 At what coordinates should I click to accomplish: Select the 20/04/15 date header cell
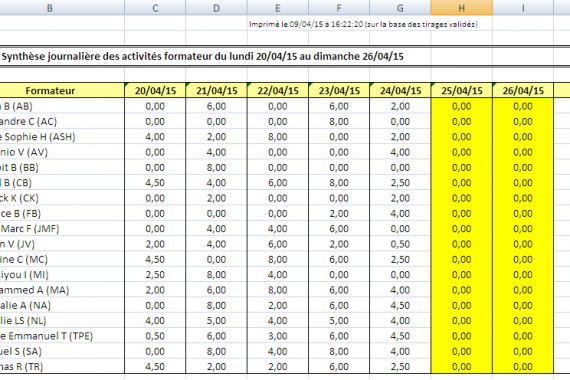(155, 91)
